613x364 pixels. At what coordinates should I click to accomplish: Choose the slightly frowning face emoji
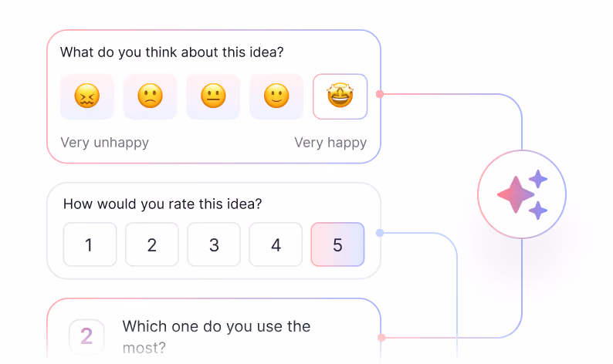click(150, 96)
